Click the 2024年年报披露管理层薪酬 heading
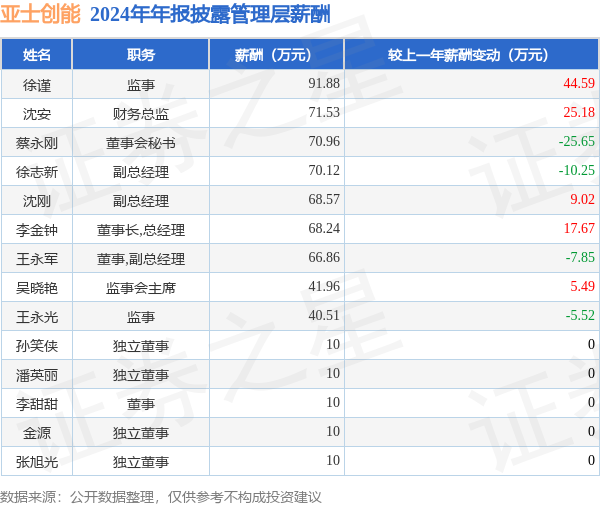This screenshot has height=506, width=600. pos(210,15)
